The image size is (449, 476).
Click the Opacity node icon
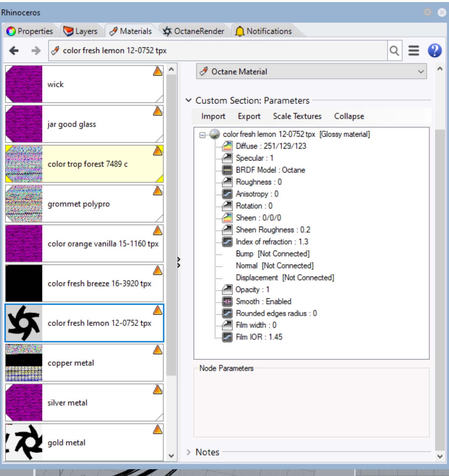[x=227, y=289]
